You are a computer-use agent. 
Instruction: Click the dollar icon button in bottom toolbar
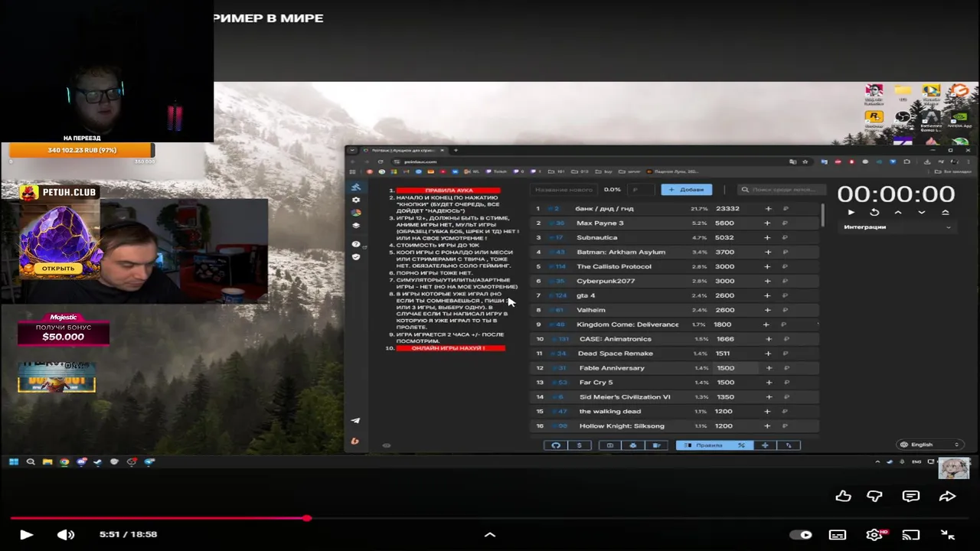(x=579, y=445)
